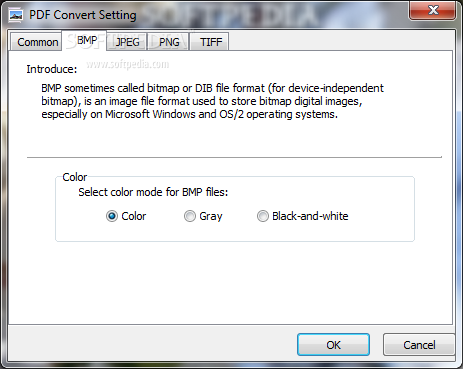Image resolution: width=463 pixels, height=369 pixels.
Task: Switch to the Common tab
Action: 36,42
